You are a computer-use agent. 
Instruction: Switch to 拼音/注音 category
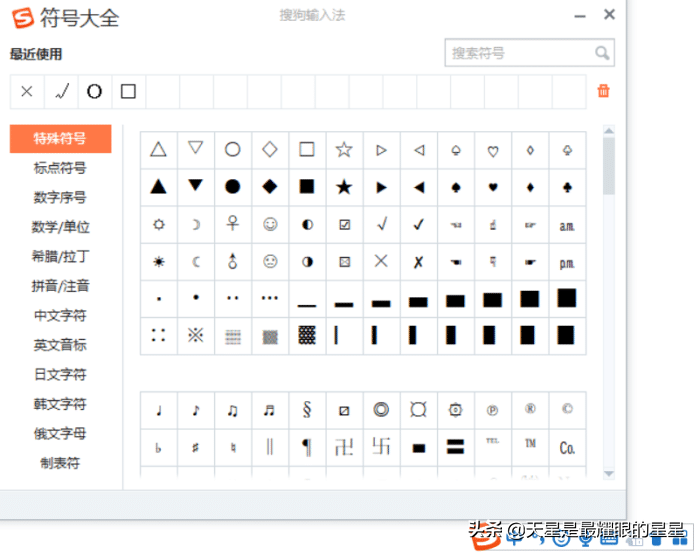[60, 286]
